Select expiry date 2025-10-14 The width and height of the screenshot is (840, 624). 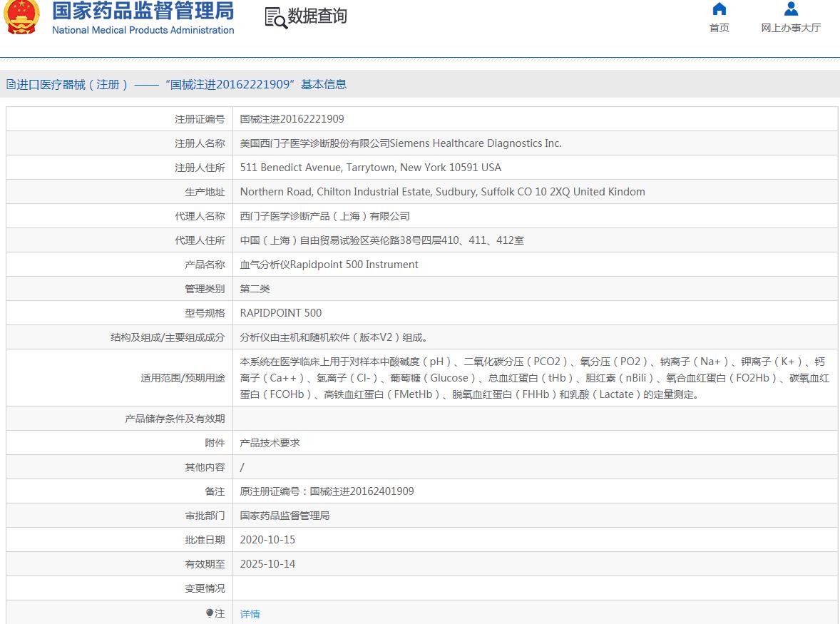click(x=268, y=564)
